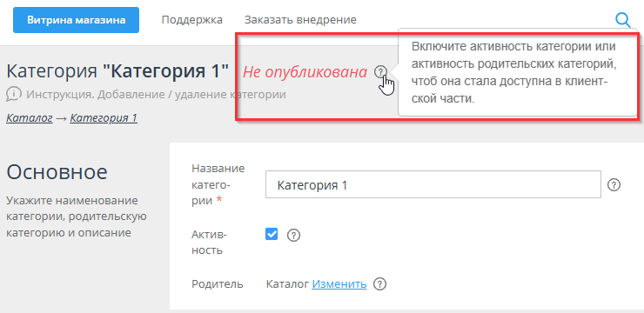The height and width of the screenshot is (313, 644).
Task: Open help icon beside category name field
Action: point(614,184)
